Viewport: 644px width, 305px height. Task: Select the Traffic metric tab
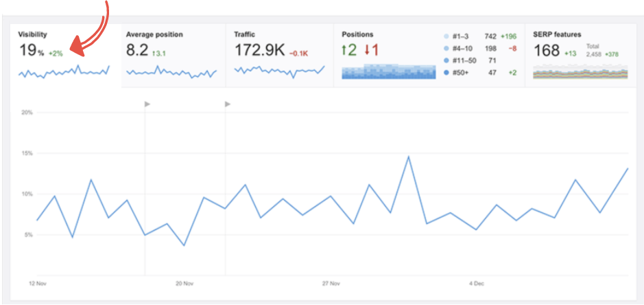[245, 34]
